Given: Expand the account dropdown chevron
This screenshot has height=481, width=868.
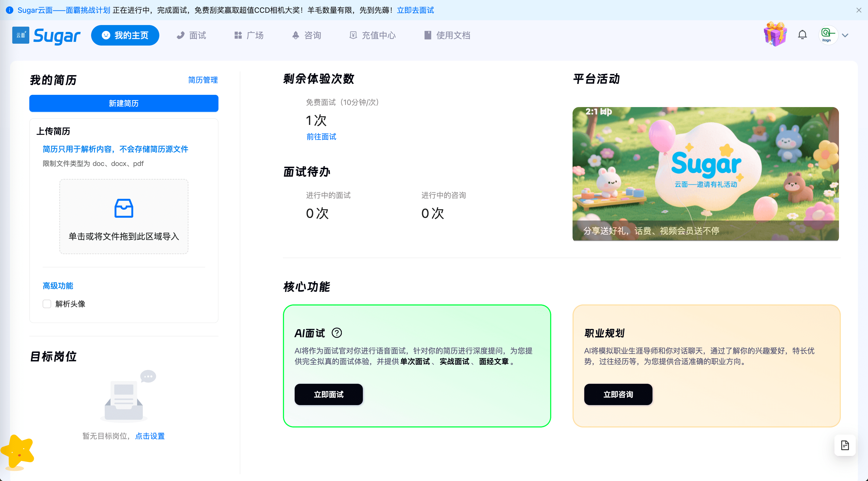Looking at the screenshot, I should [845, 35].
